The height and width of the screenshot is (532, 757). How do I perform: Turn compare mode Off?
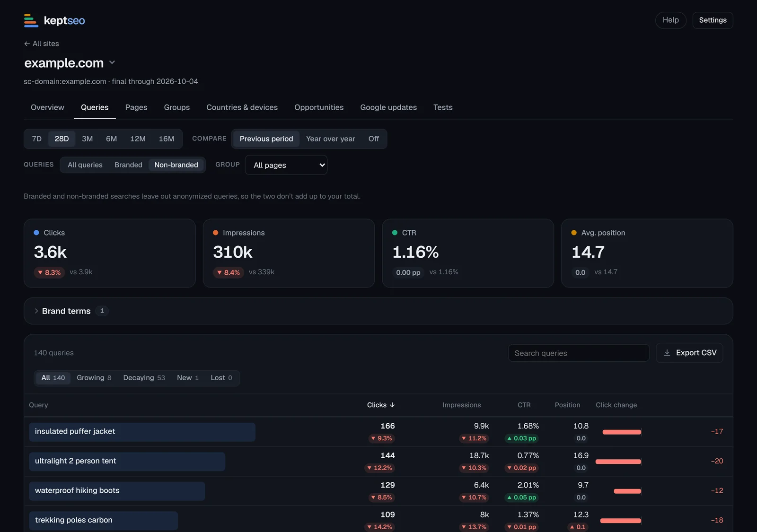374,139
